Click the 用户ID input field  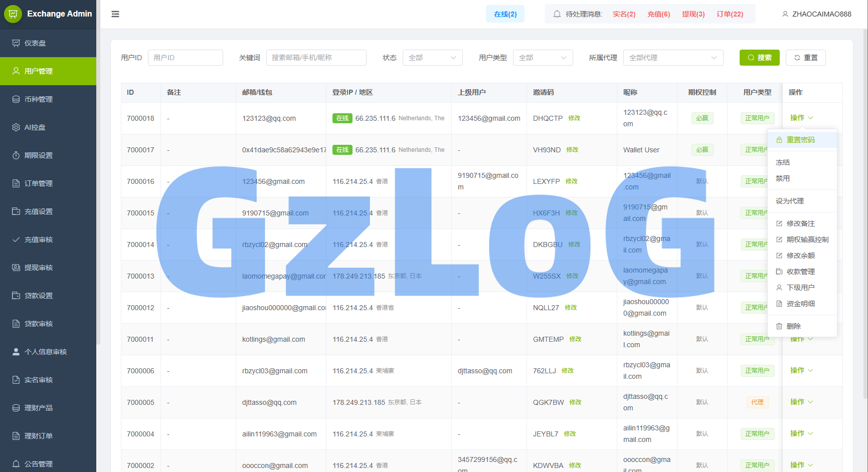tap(185, 58)
